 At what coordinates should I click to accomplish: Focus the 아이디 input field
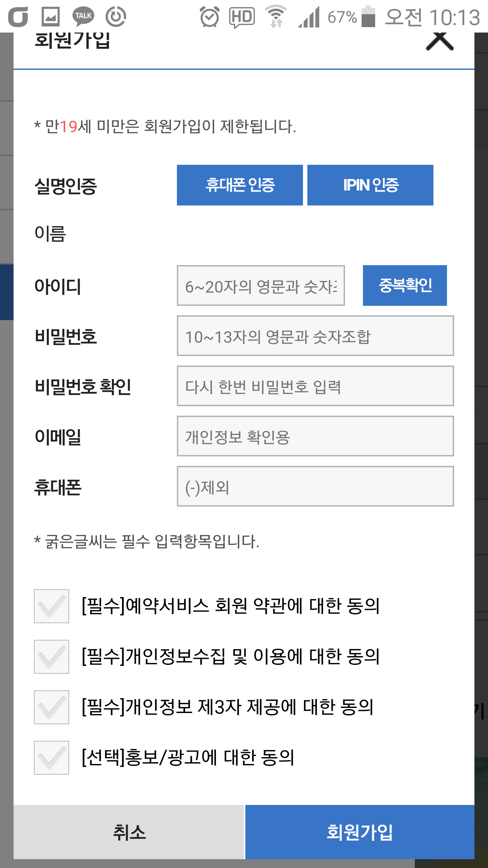pyautogui.click(x=261, y=285)
